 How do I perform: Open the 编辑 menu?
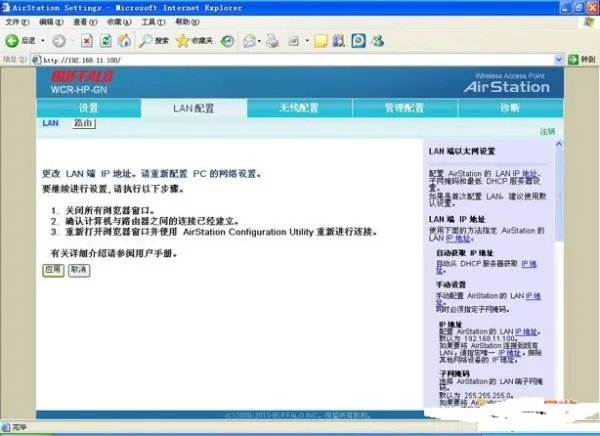[x=51, y=22]
